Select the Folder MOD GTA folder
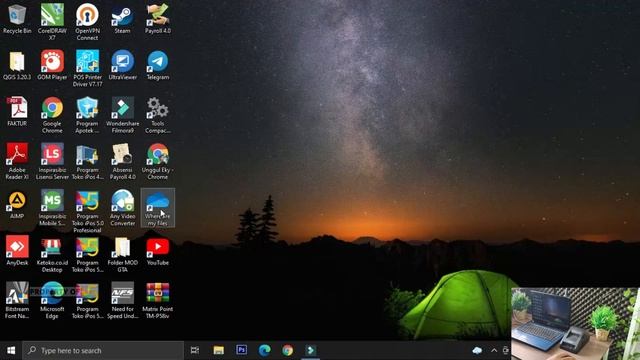 [122, 254]
